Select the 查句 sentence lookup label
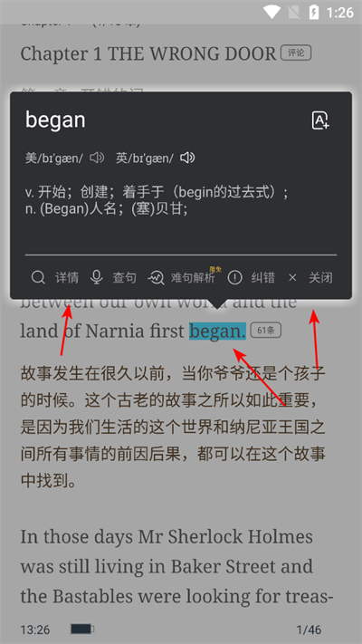 click(x=125, y=278)
